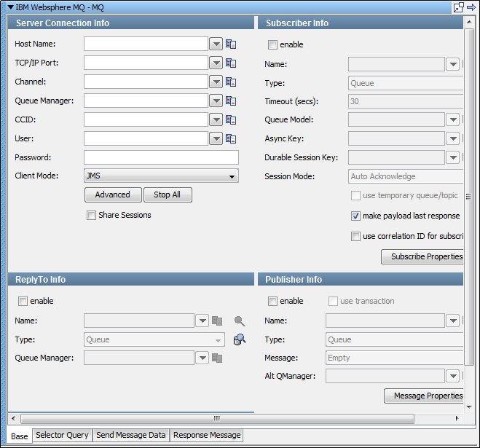
Task: Click property icon next to Host Name
Action: pos(231,44)
